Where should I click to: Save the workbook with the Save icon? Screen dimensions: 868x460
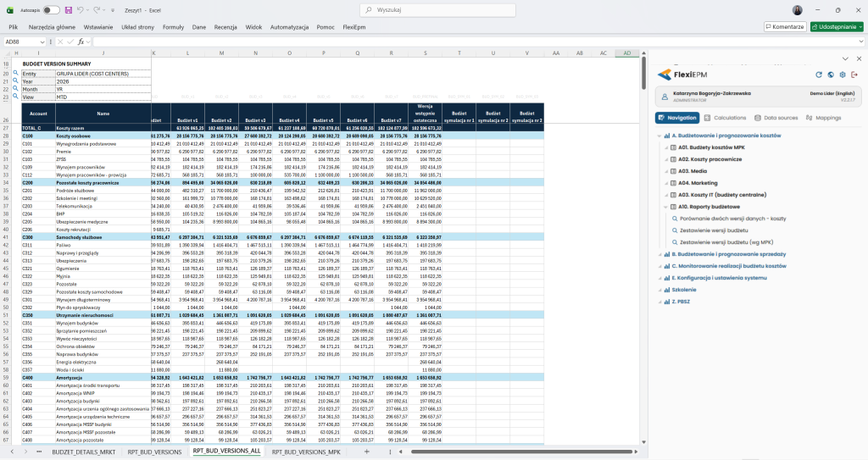pyautogui.click(x=69, y=10)
